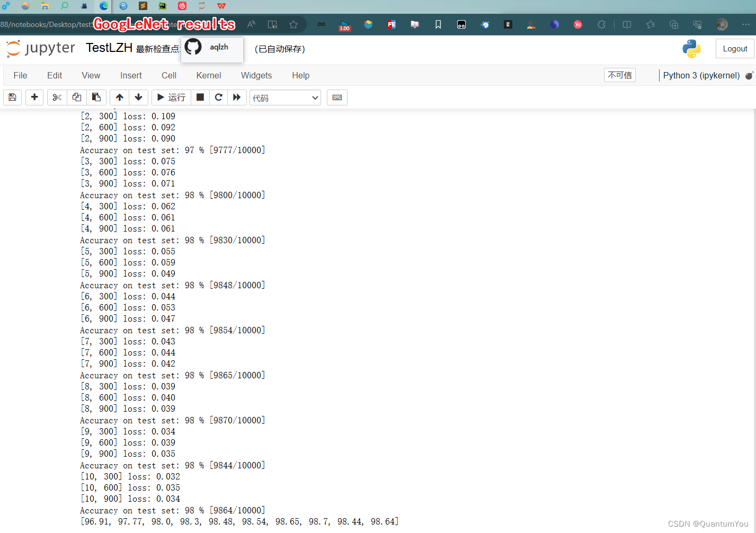
Task: Copy selected cells in Jupyter toolbar
Action: [x=77, y=97]
